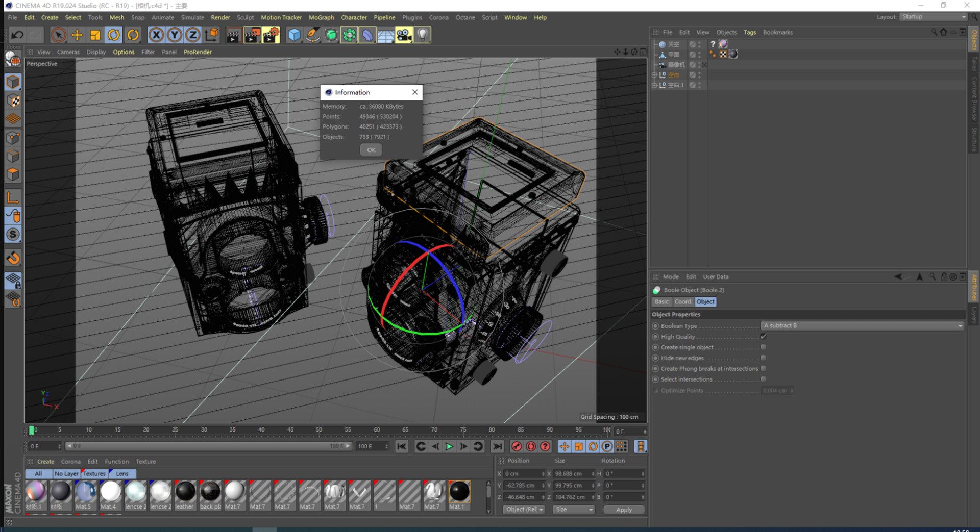The height and width of the screenshot is (532, 980).
Task: Enable Texture mode in left palette
Action: pos(13,100)
